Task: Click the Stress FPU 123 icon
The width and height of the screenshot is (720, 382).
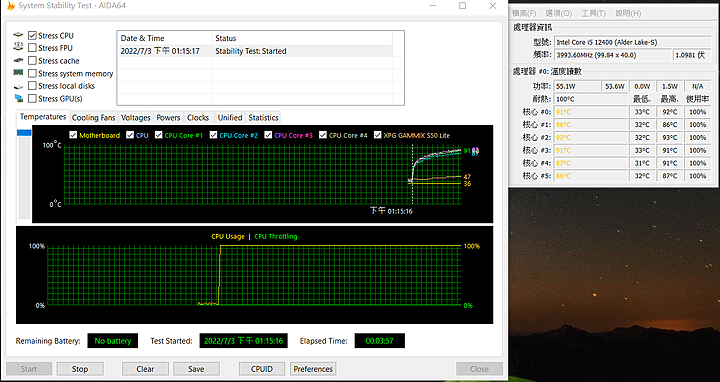Action: (x=18, y=46)
